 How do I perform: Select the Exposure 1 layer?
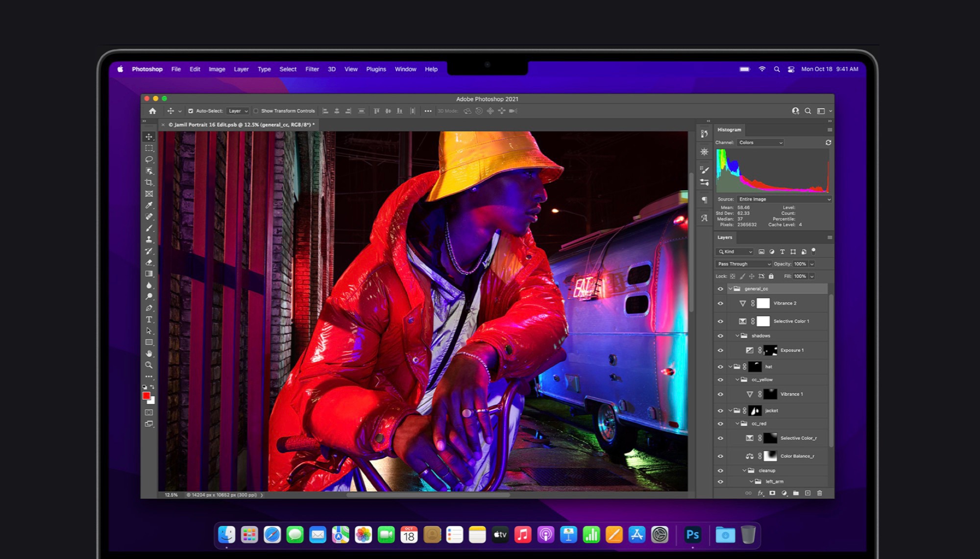coord(792,350)
